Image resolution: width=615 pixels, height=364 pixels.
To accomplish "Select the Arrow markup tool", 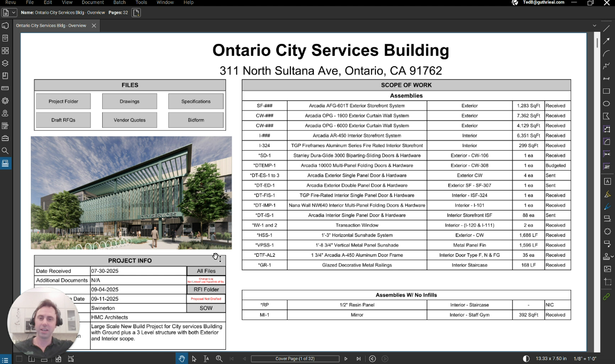I will coord(606,41).
